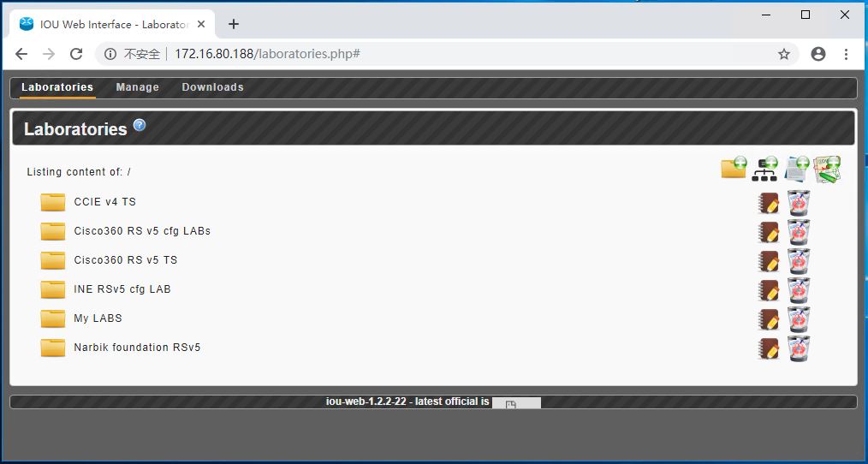
Task: Delete the INE RSv5 cfg LAB folder
Action: tap(799, 290)
